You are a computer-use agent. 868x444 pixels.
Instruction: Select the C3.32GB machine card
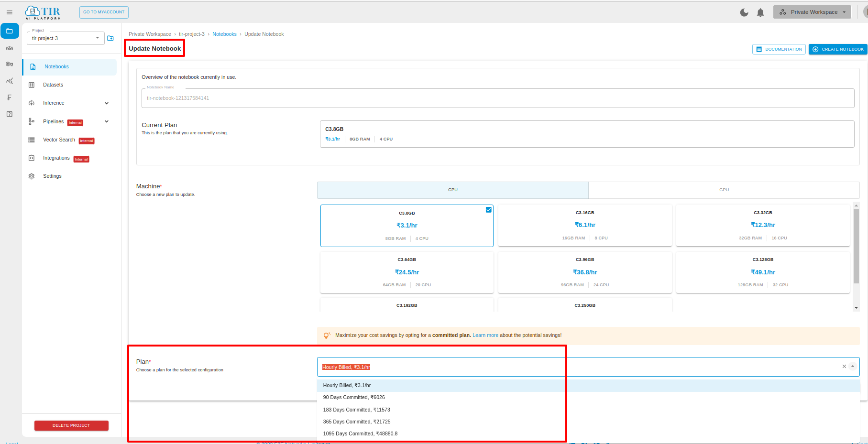[x=763, y=226]
